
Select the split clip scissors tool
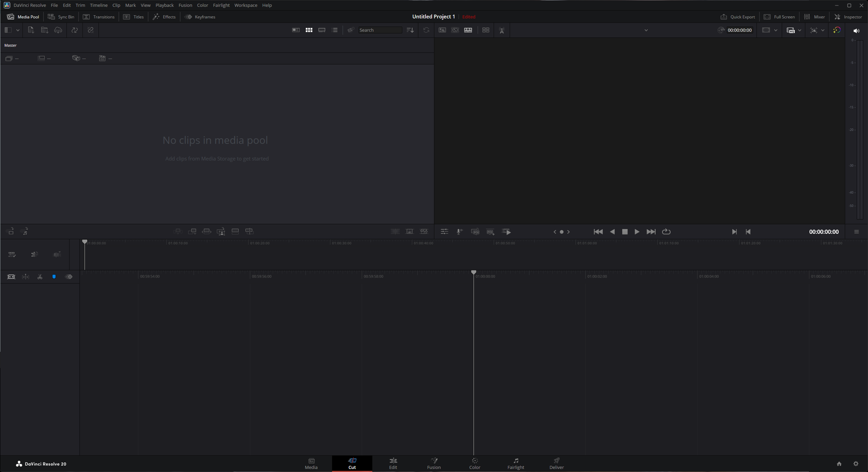[40, 277]
